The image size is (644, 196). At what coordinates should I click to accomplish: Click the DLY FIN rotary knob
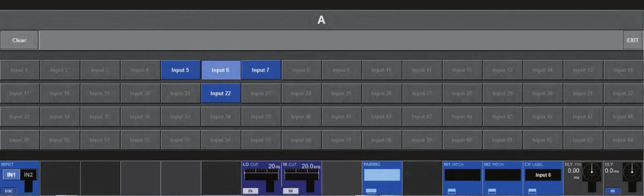point(592,172)
